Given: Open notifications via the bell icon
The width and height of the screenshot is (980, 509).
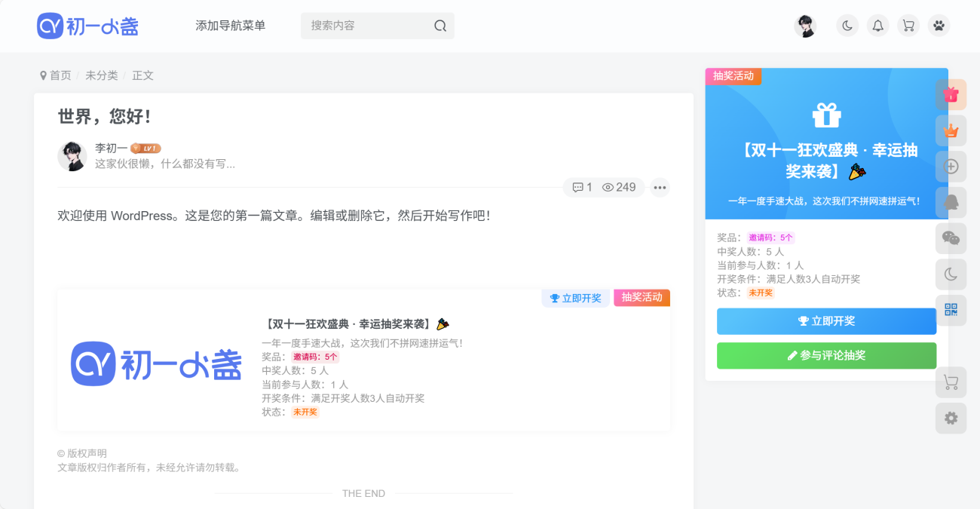Looking at the screenshot, I should click(x=877, y=25).
